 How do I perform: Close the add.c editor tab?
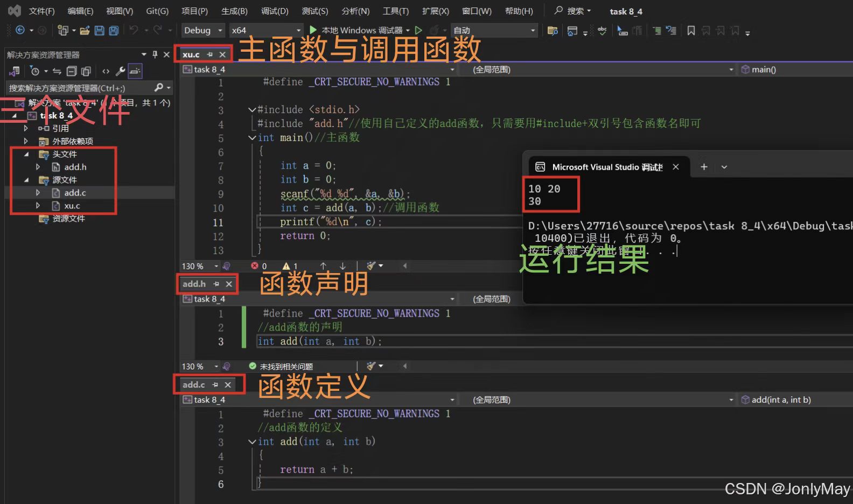pyautogui.click(x=228, y=384)
